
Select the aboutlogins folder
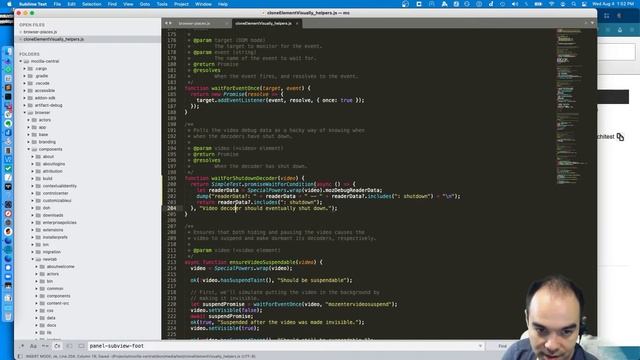point(54,164)
